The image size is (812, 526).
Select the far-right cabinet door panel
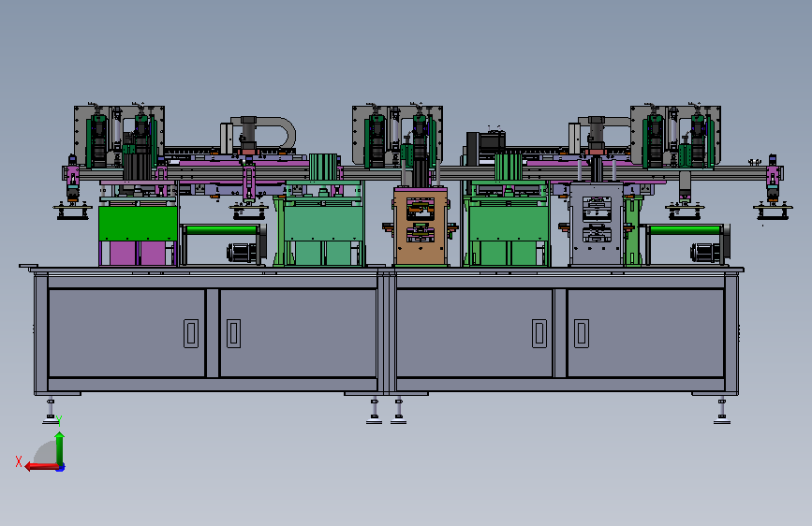click(646, 333)
